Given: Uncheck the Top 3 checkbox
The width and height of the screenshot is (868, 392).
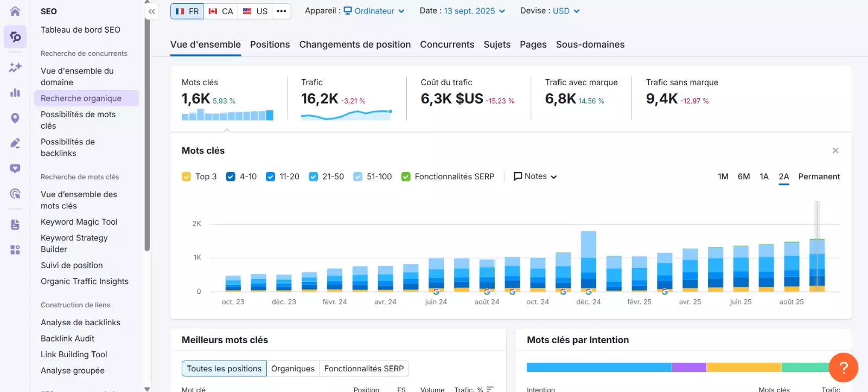Looking at the screenshot, I should point(186,176).
